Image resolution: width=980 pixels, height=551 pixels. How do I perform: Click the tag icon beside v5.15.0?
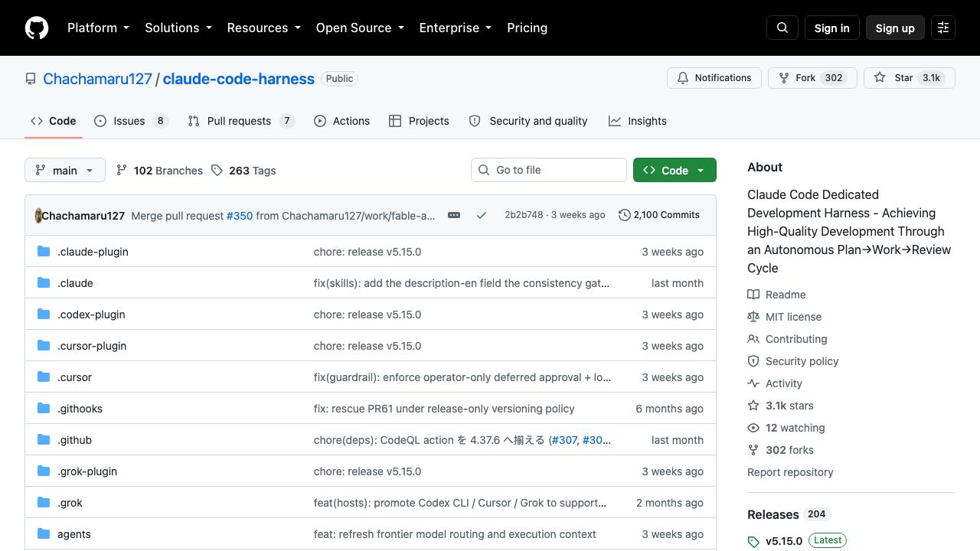click(753, 542)
